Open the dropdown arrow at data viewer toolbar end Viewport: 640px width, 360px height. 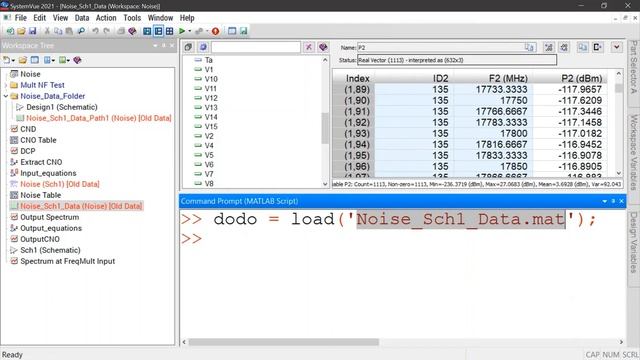(616, 47)
